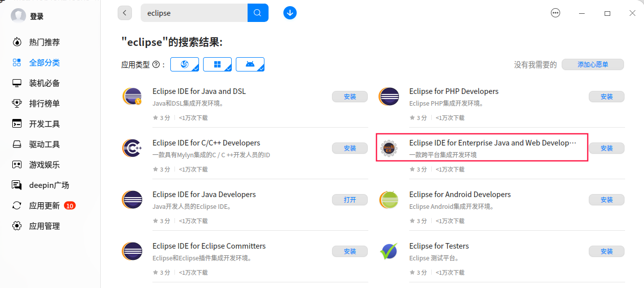Toggle the Android app type filter

point(250,64)
